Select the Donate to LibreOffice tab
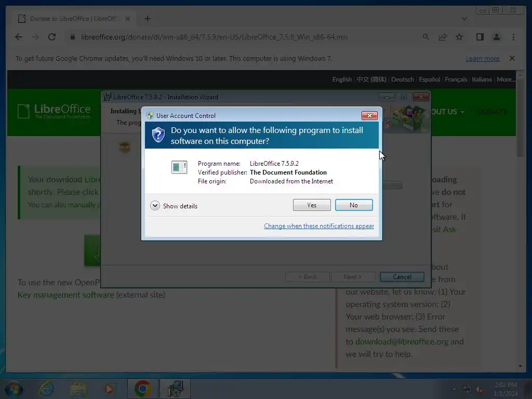This screenshot has height=399, width=532. coord(73,19)
